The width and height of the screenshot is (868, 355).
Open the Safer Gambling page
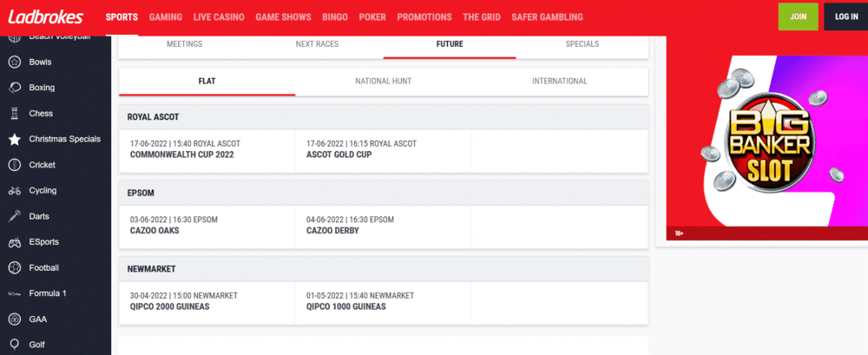click(x=548, y=17)
